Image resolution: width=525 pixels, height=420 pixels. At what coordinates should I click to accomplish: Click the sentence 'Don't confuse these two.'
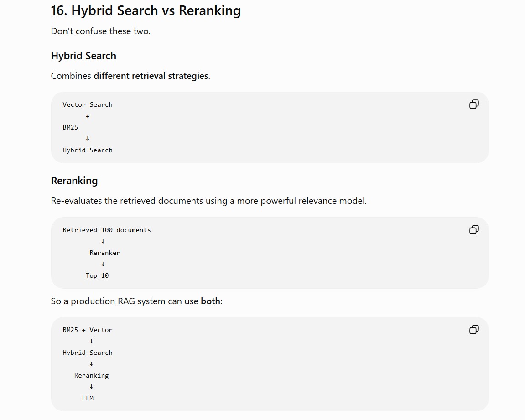coord(100,31)
